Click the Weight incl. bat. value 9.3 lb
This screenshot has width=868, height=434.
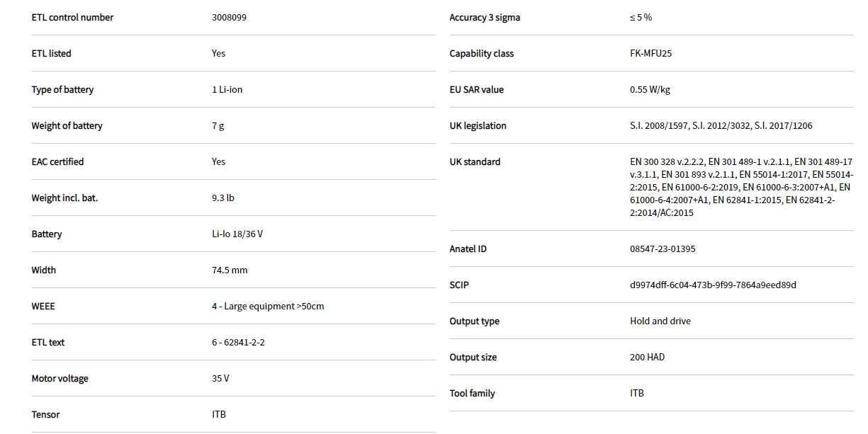coord(222,198)
